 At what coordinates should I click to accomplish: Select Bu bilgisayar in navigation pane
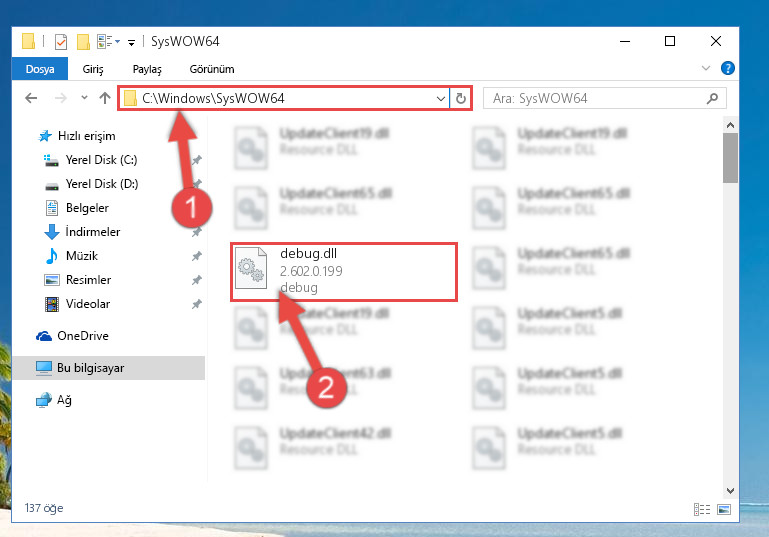(108, 368)
